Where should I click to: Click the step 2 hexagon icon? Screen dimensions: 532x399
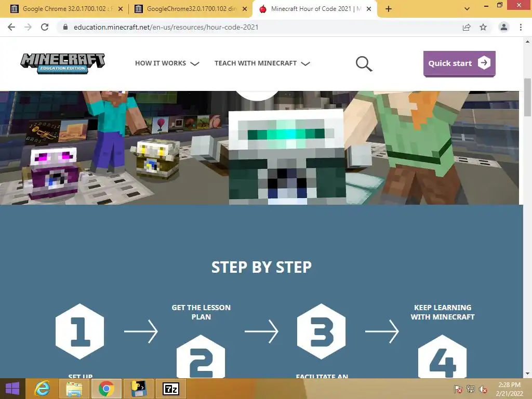click(201, 356)
